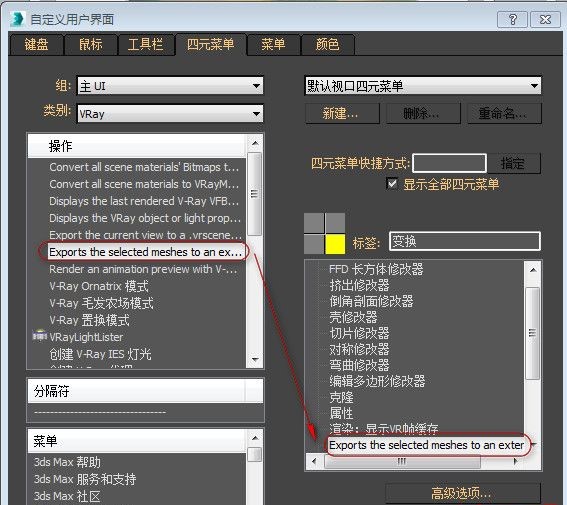The image size is (567, 505).
Task: Click the 新建... button
Action: (x=342, y=114)
